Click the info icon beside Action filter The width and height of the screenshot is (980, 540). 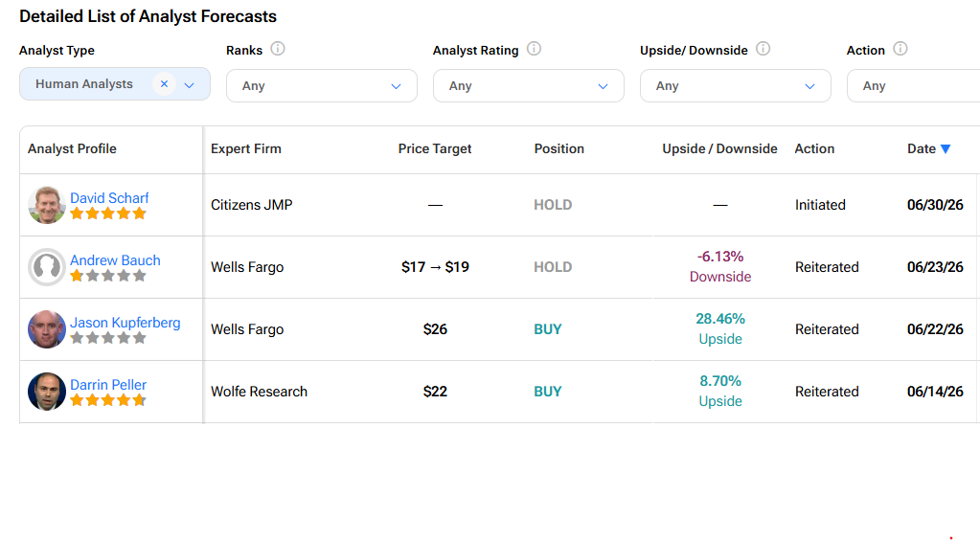pos(900,49)
